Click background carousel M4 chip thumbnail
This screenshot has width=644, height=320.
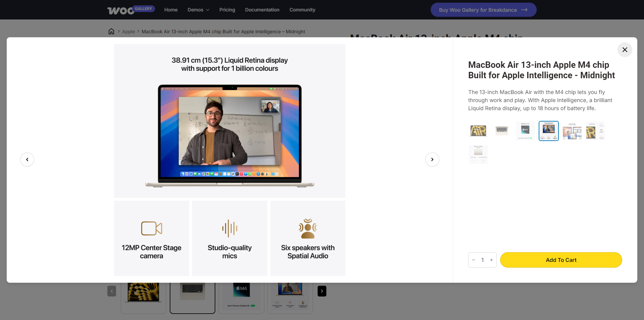point(241,298)
